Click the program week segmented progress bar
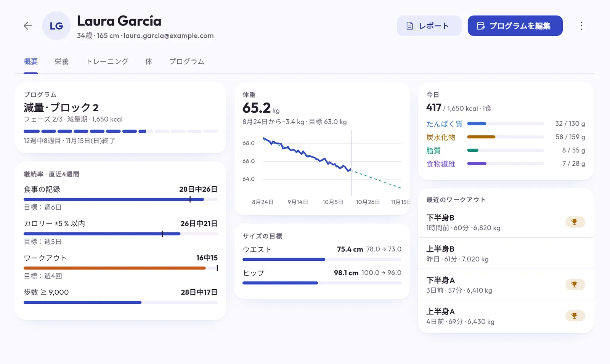Viewport: 610px width, 364px height. [120, 131]
